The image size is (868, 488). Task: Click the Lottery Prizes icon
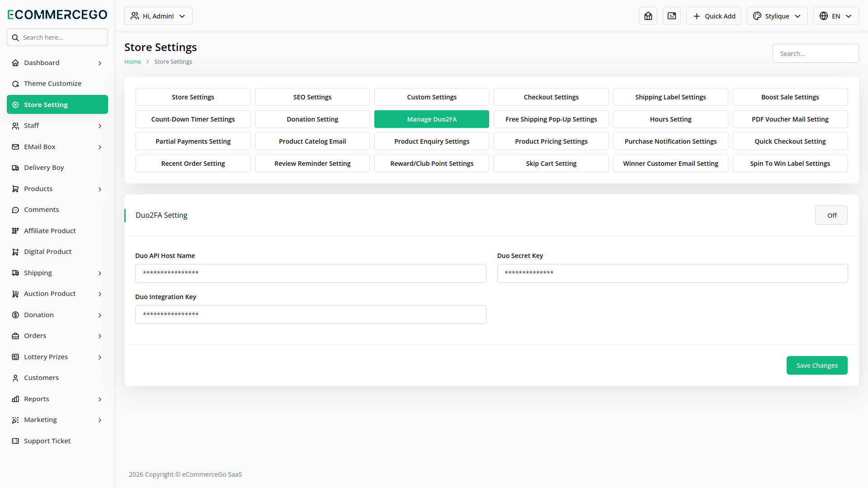tap(15, 357)
